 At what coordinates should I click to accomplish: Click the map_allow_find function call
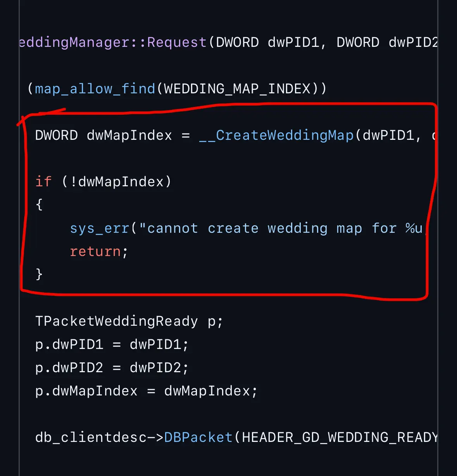click(x=95, y=89)
